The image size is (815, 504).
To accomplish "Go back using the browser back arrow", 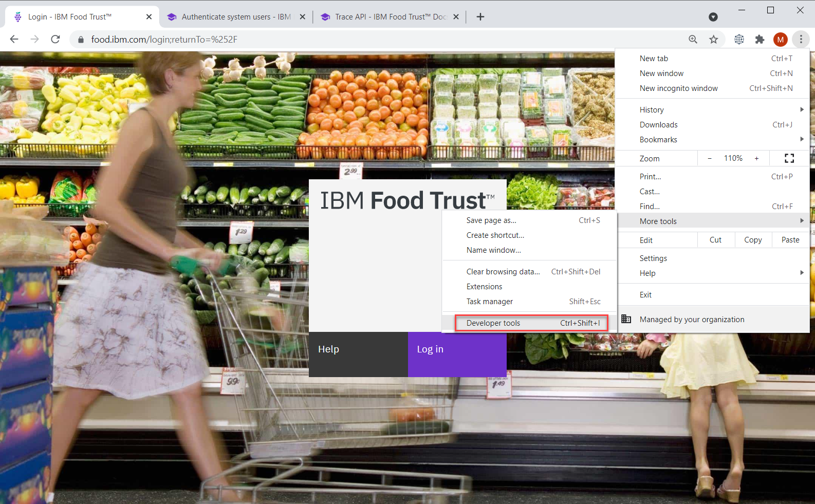I will point(14,39).
